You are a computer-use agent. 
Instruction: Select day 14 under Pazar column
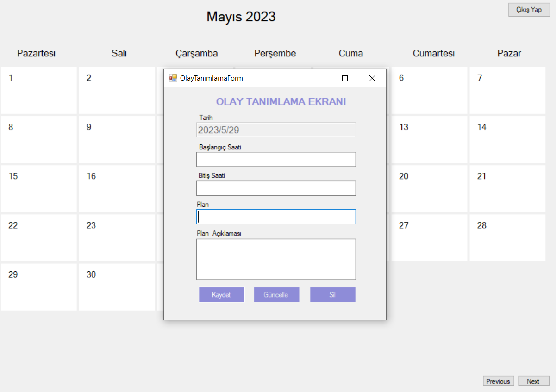click(507, 139)
